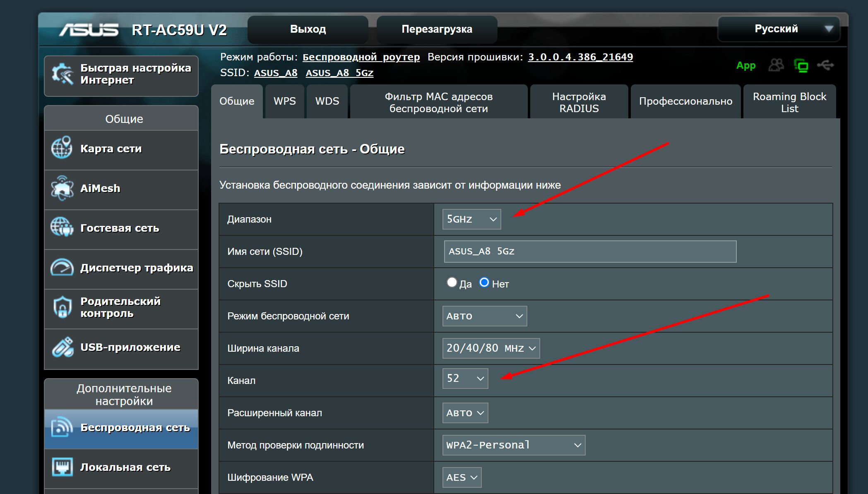Viewport: 868px width, 494px height.
Task: Click the SSID name input field
Action: [590, 252]
